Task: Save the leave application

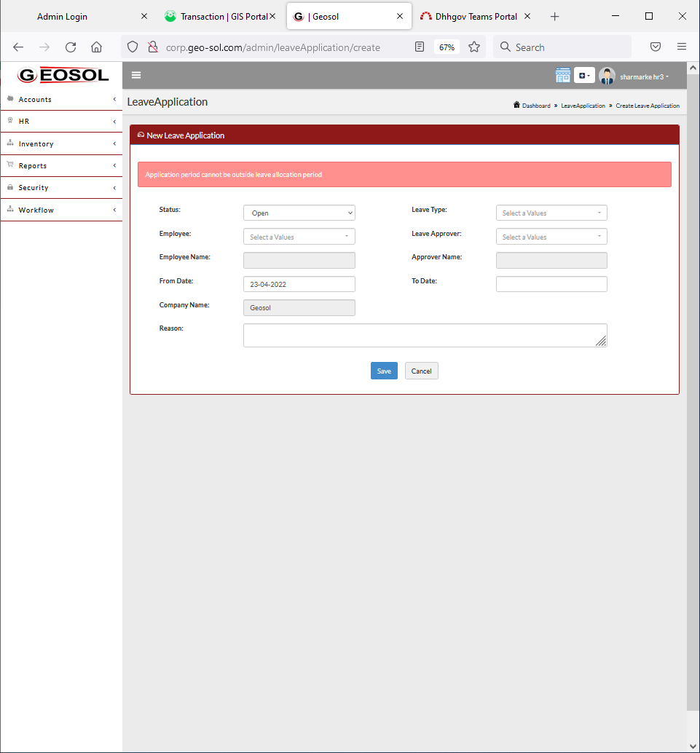Action: click(x=384, y=371)
